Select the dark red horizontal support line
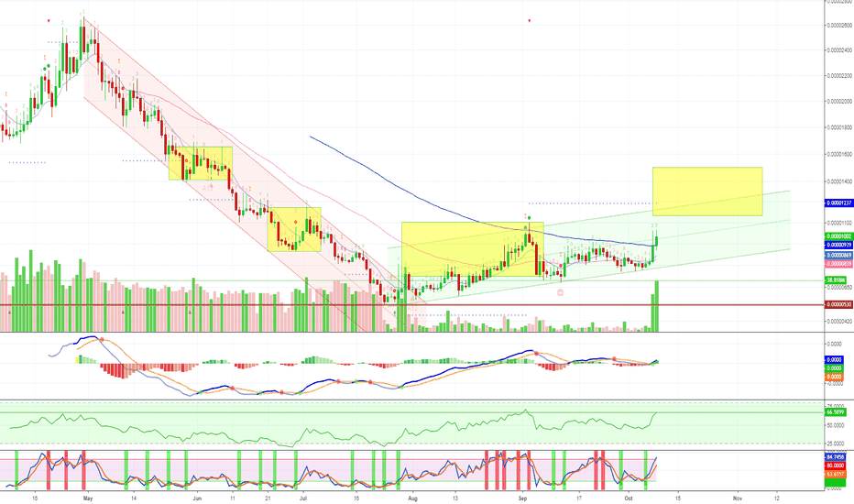This screenshot has width=854, height=504. (412, 304)
